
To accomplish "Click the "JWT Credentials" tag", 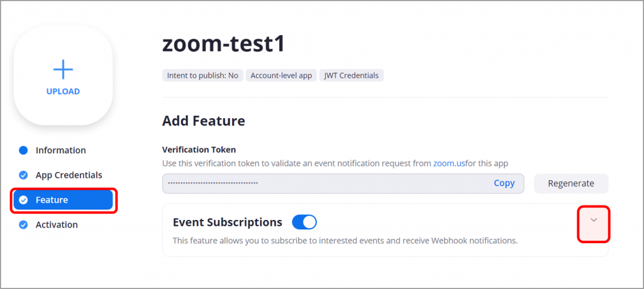I will (352, 75).
